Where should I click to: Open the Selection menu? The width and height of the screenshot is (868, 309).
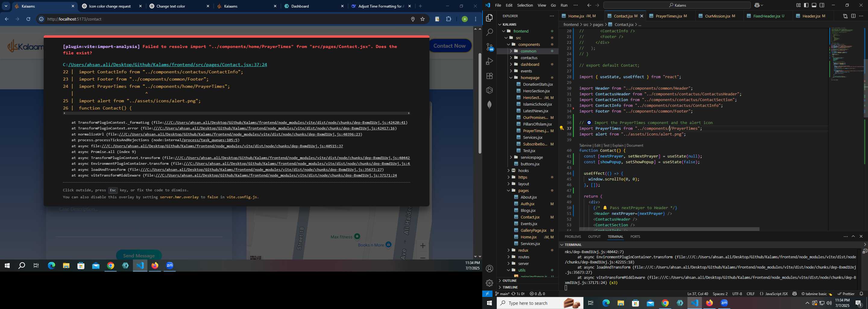525,5
